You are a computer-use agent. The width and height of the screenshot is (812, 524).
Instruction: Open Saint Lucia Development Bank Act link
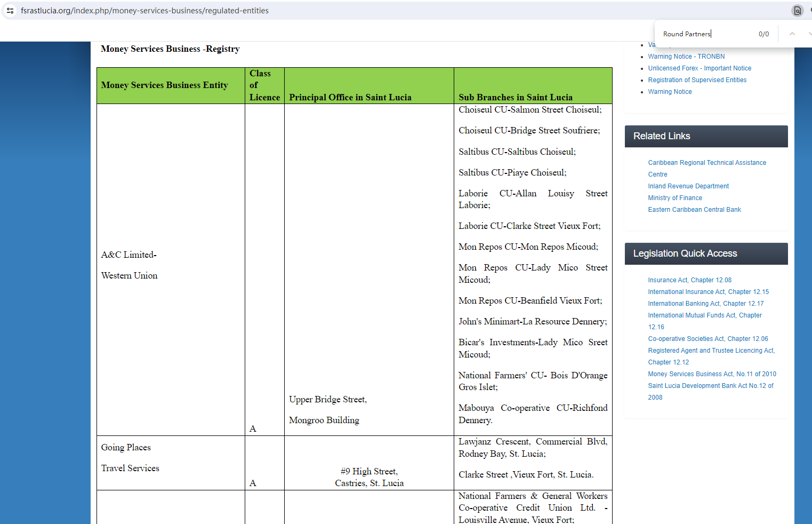(710, 386)
